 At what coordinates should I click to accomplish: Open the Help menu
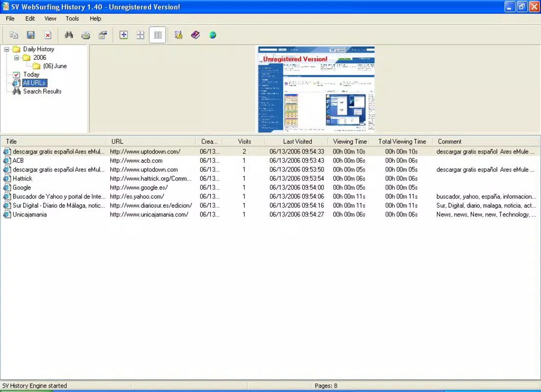pos(95,19)
